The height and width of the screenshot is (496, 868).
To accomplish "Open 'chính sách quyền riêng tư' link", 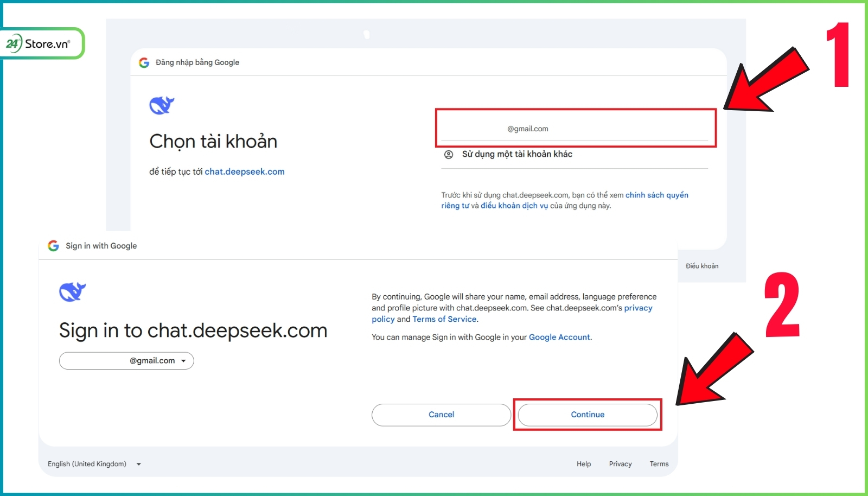I will 656,195.
